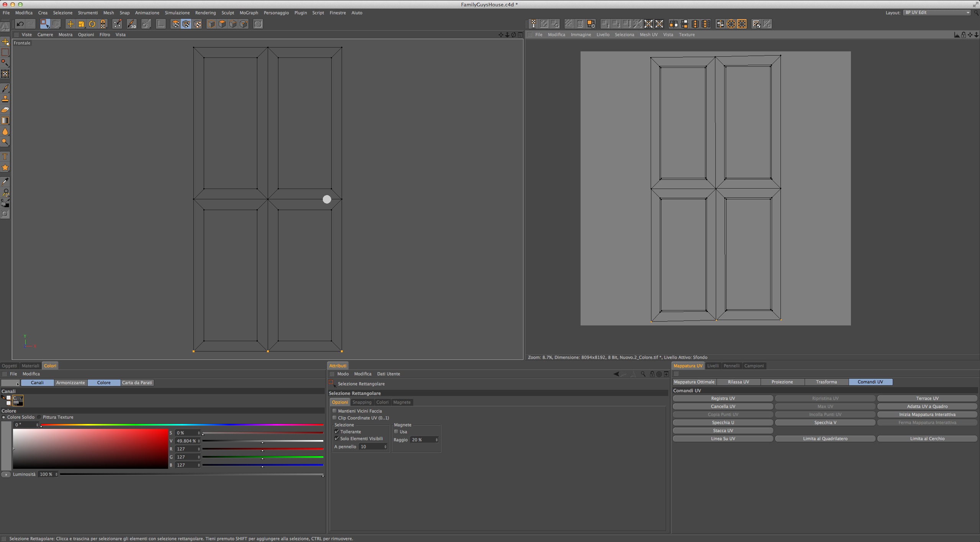
Task: Select the Eraser tool
Action: (x=5, y=110)
